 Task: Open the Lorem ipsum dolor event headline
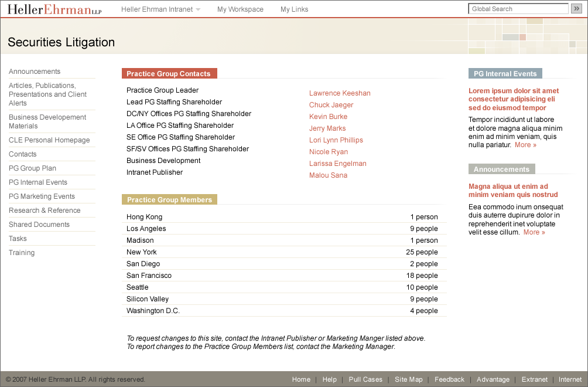pyautogui.click(x=514, y=99)
